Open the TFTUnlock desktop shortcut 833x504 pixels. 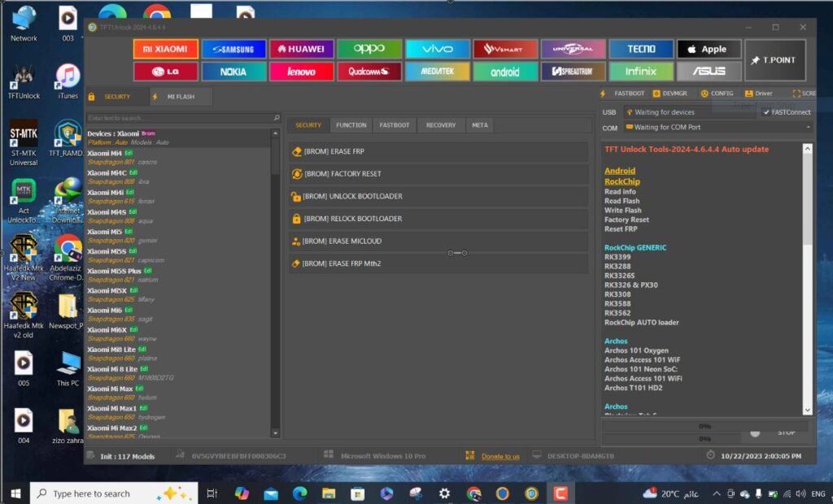point(24,81)
